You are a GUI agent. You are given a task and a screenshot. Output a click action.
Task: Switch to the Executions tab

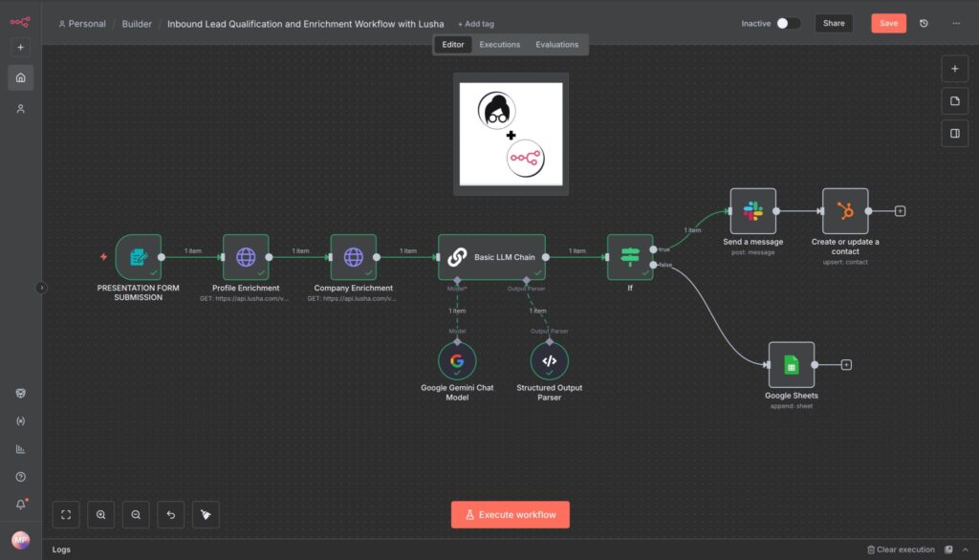point(499,45)
